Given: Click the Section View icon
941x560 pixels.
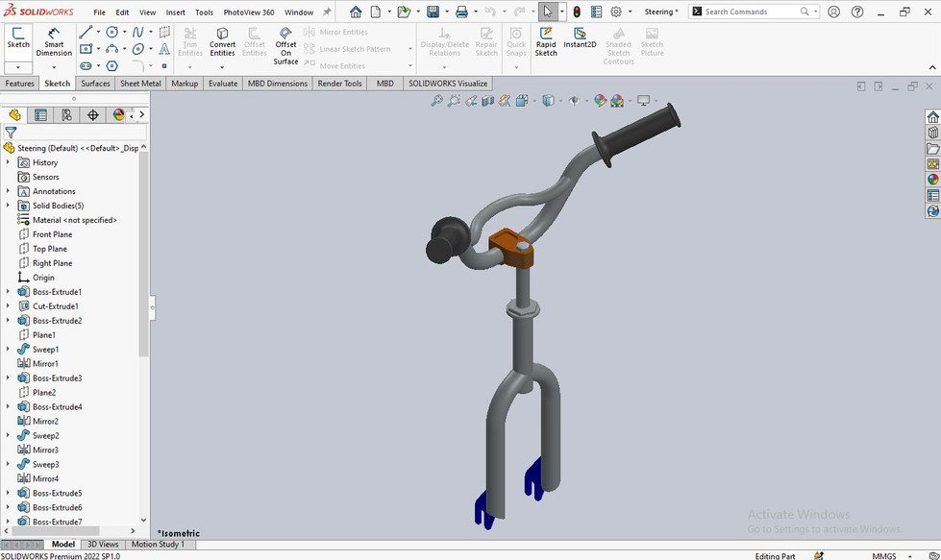Looking at the screenshot, I should click(488, 101).
